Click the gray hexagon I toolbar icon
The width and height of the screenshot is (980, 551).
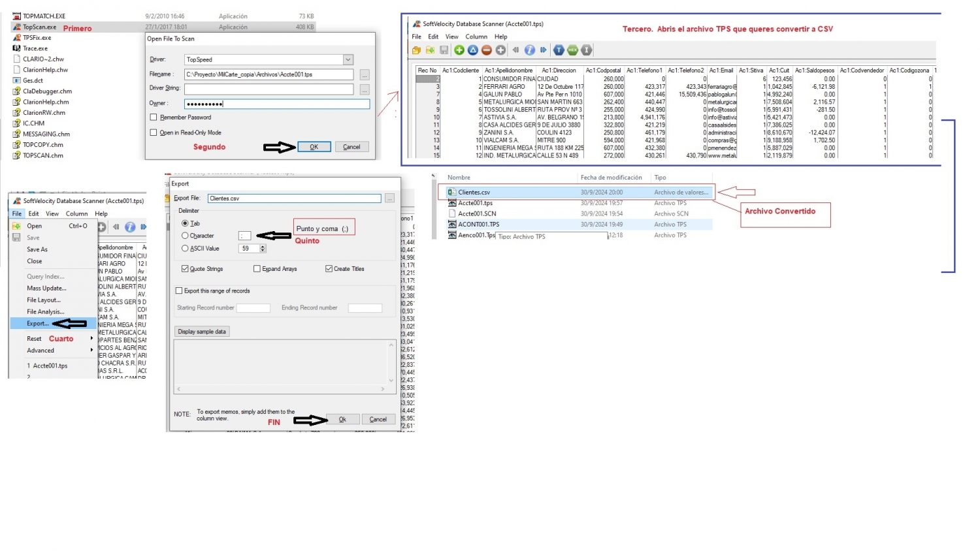coord(587,50)
